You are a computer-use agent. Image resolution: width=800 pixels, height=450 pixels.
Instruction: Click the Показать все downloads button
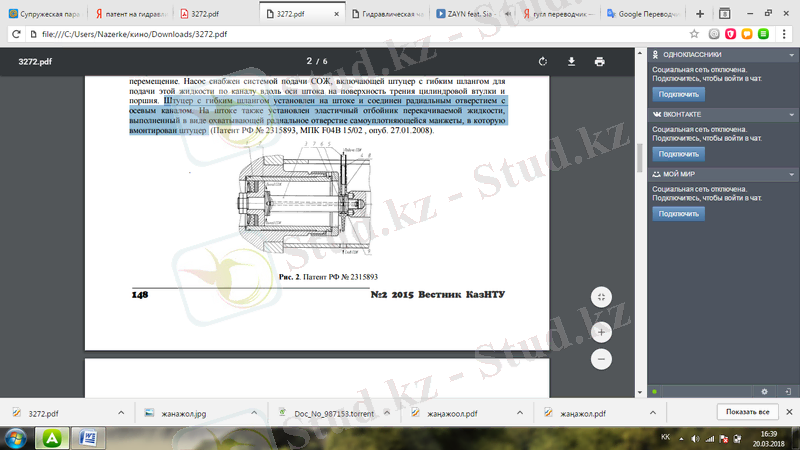pyautogui.click(x=746, y=412)
